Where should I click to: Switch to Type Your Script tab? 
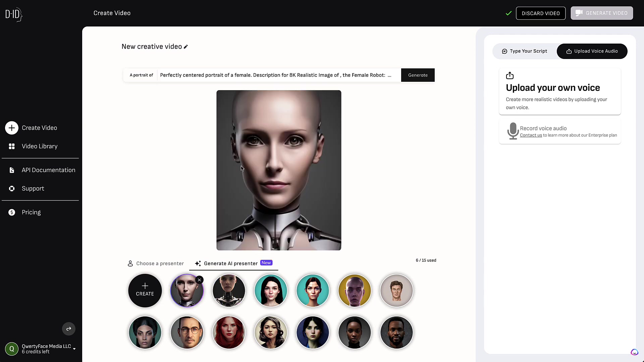525,51
